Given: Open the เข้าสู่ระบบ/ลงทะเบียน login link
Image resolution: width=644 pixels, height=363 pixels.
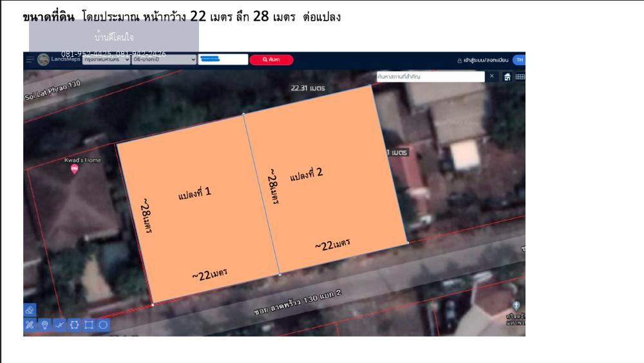Looking at the screenshot, I should [x=483, y=60].
